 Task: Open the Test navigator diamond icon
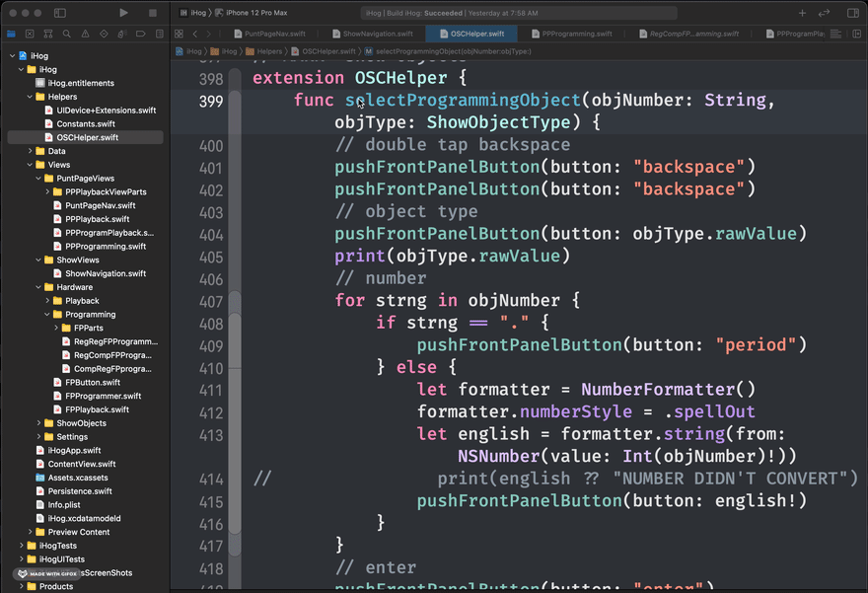[x=104, y=34]
